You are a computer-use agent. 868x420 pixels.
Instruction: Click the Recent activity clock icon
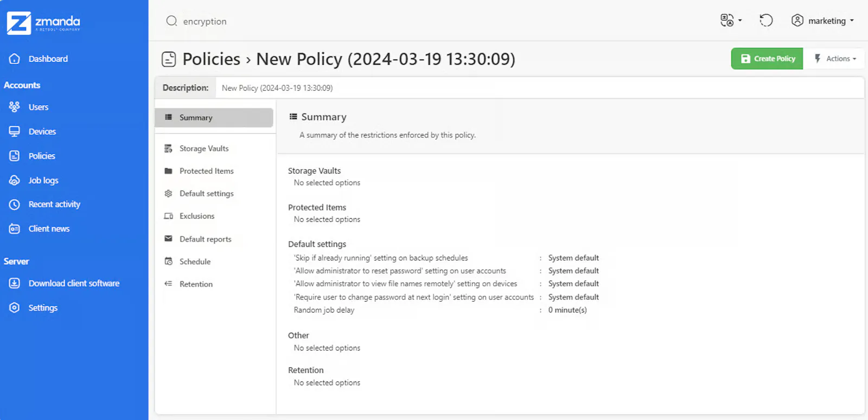click(x=15, y=205)
